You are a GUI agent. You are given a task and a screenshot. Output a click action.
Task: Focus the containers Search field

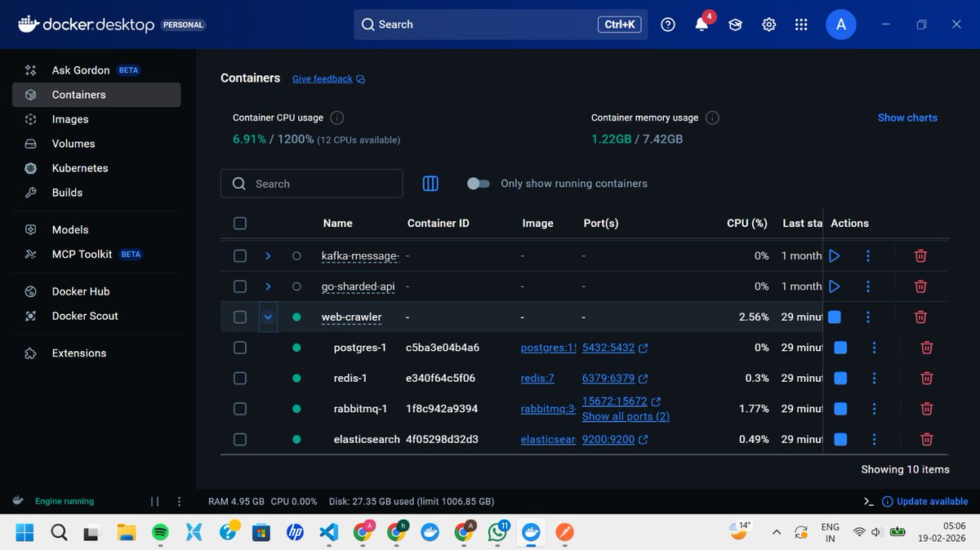pyautogui.click(x=311, y=184)
